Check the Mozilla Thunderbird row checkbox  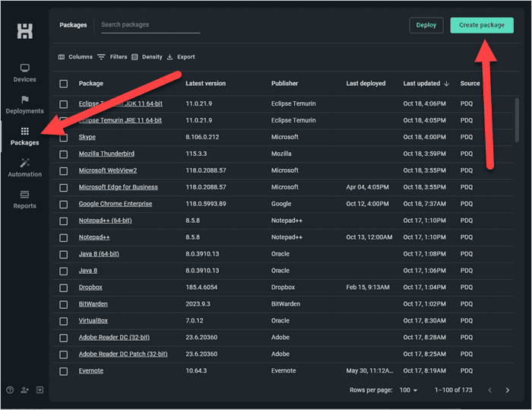coord(63,154)
